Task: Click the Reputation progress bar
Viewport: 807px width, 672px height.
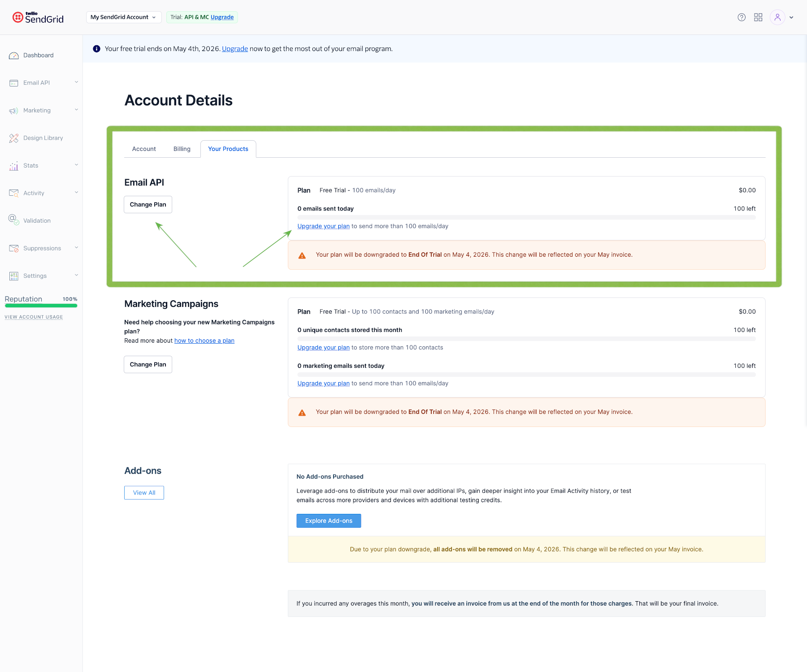Action: (41, 306)
